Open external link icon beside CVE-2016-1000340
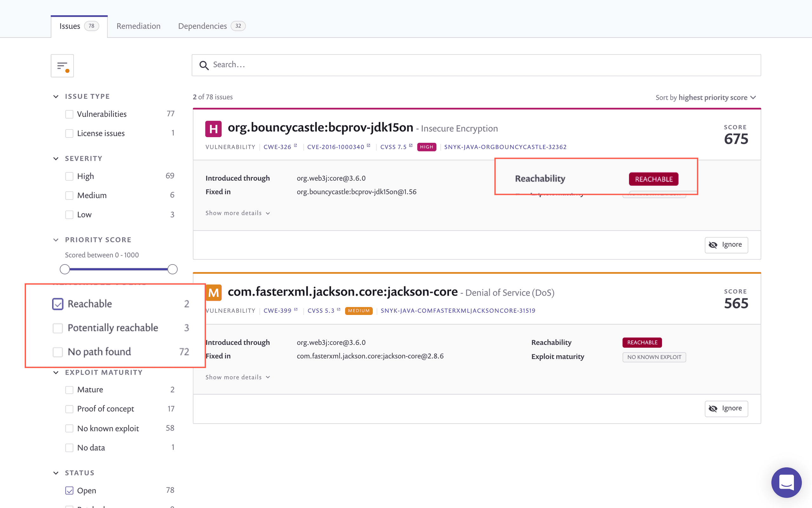812x508 pixels. (x=369, y=145)
